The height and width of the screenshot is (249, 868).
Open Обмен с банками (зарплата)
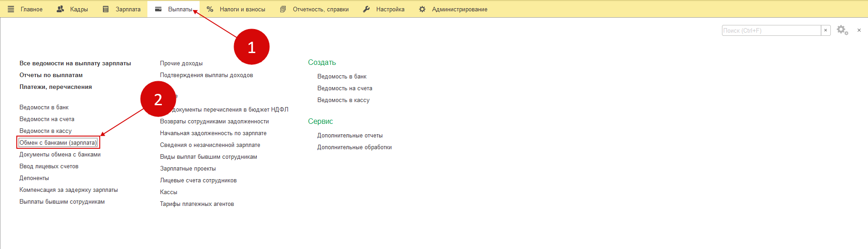(58, 143)
